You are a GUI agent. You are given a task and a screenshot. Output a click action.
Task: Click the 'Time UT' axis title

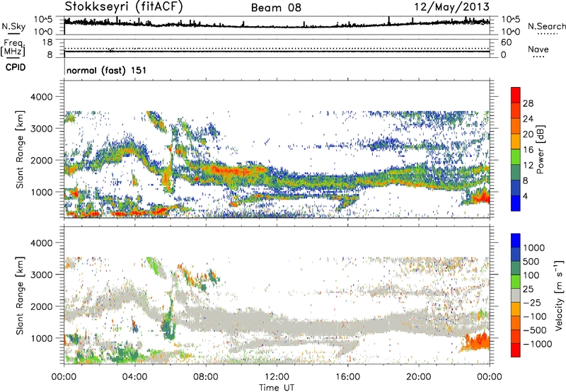277,388
